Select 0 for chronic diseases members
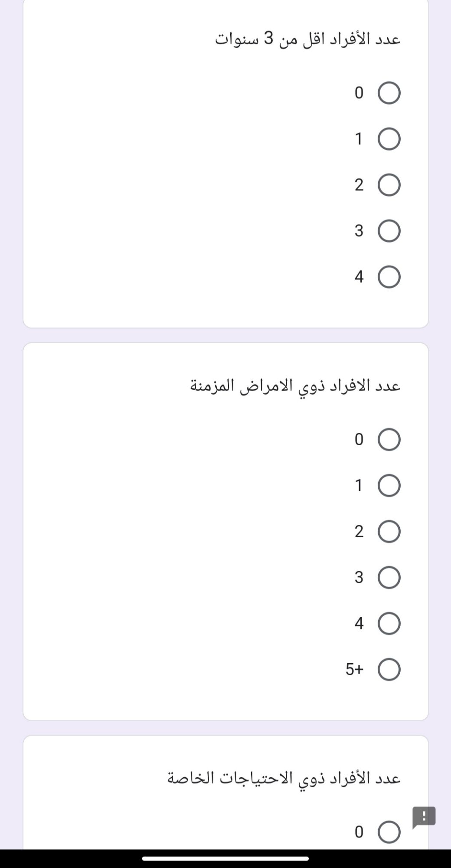451x868 pixels. pos(389,440)
